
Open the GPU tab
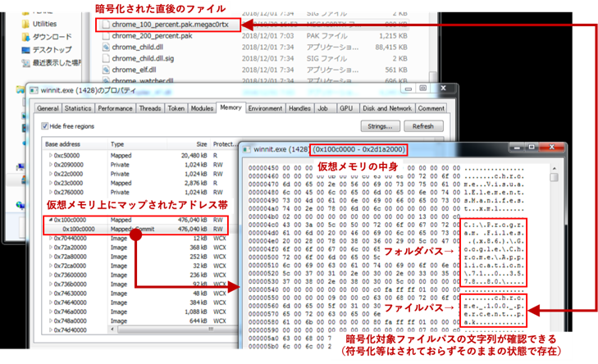pos(346,109)
